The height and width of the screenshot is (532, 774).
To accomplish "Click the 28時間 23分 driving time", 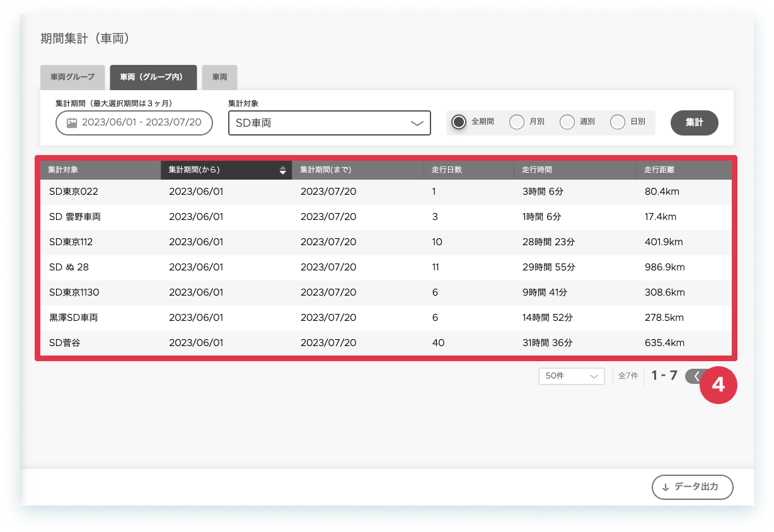I will 548,242.
